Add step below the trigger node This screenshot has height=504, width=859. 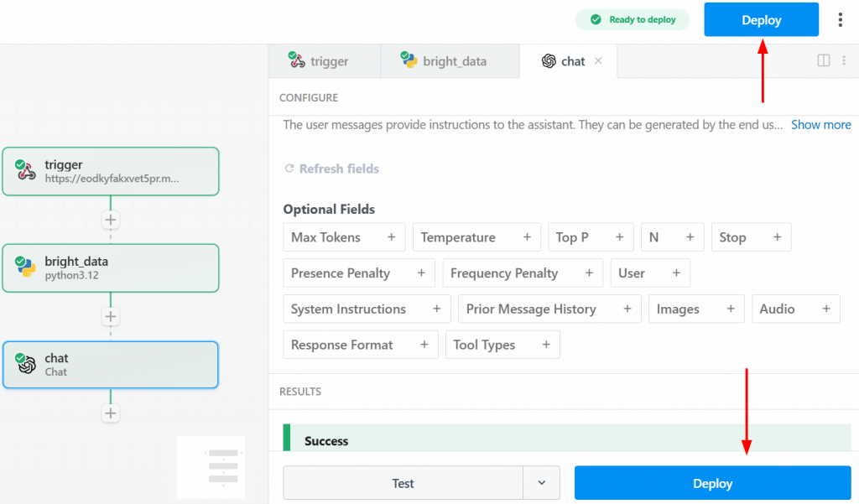click(111, 220)
